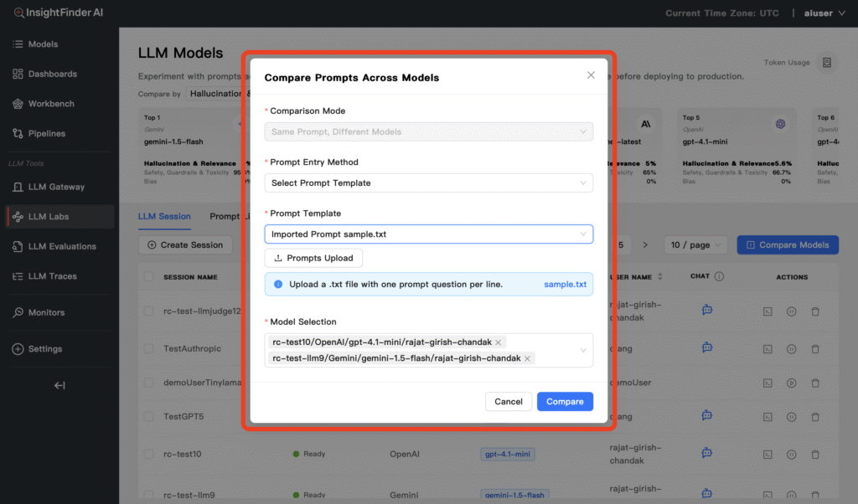Close the Compare Prompts dialog
Image resolution: width=858 pixels, height=504 pixels.
pyautogui.click(x=591, y=75)
